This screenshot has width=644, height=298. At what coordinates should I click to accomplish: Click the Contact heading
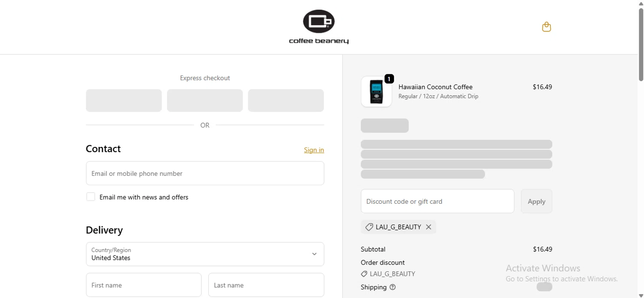point(103,149)
